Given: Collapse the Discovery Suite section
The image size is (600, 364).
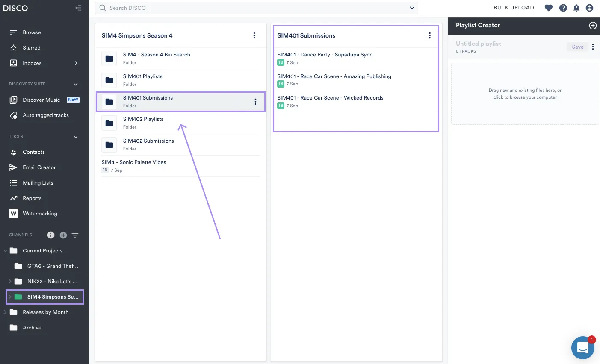Looking at the screenshot, I should coord(76,84).
